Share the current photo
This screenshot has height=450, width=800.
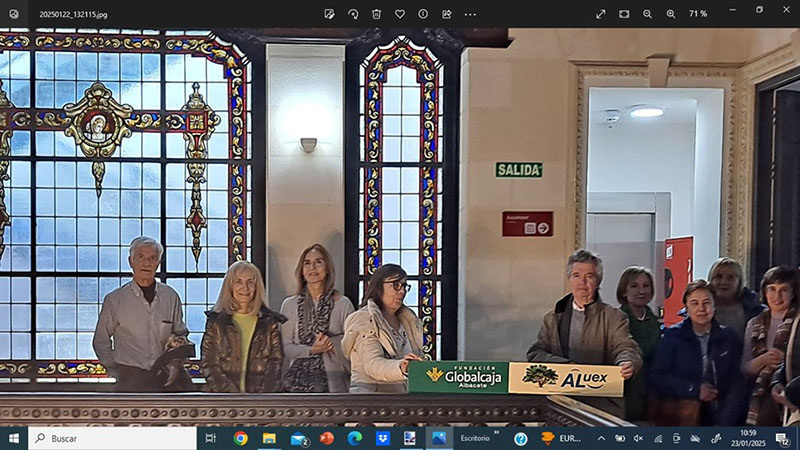446,14
